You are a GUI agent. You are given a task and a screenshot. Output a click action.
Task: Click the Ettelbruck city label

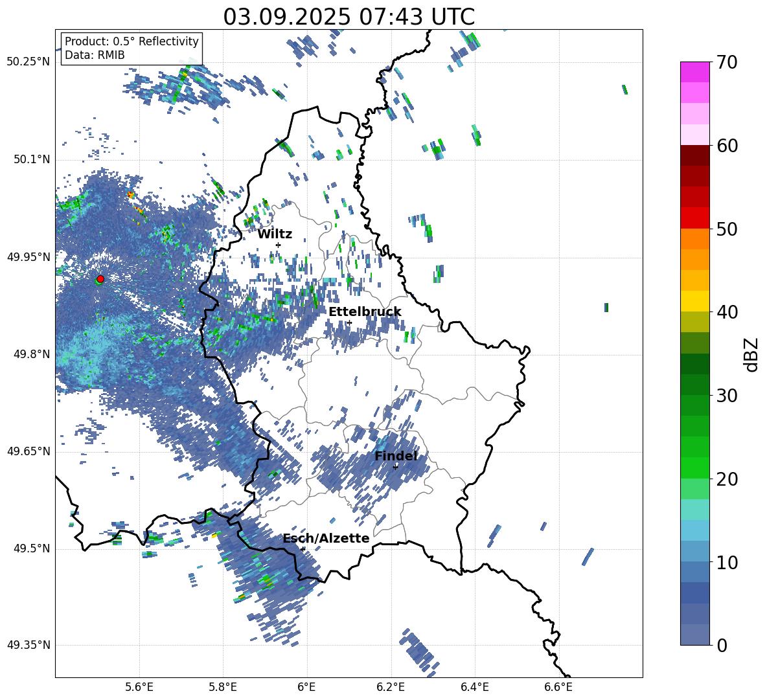[x=365, y=312]
